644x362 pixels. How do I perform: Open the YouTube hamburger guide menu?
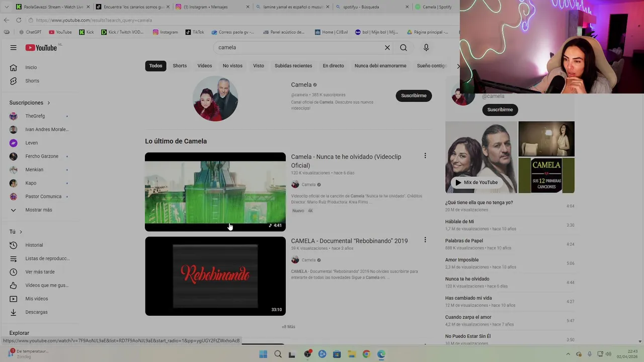[x=14, y=48]
